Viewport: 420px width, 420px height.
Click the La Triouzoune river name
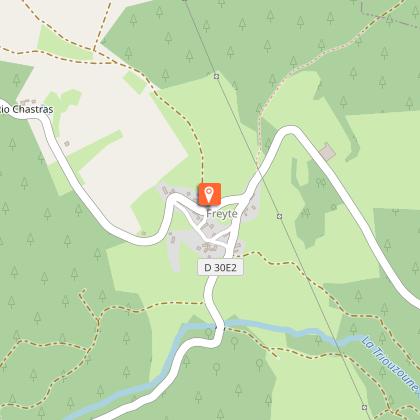[390, 364]
